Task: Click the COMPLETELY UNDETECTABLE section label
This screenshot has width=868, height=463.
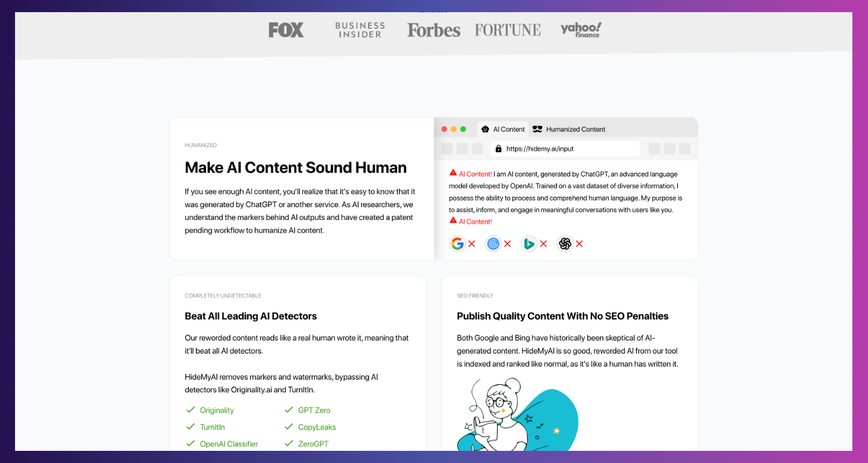Action: [223, 296]
